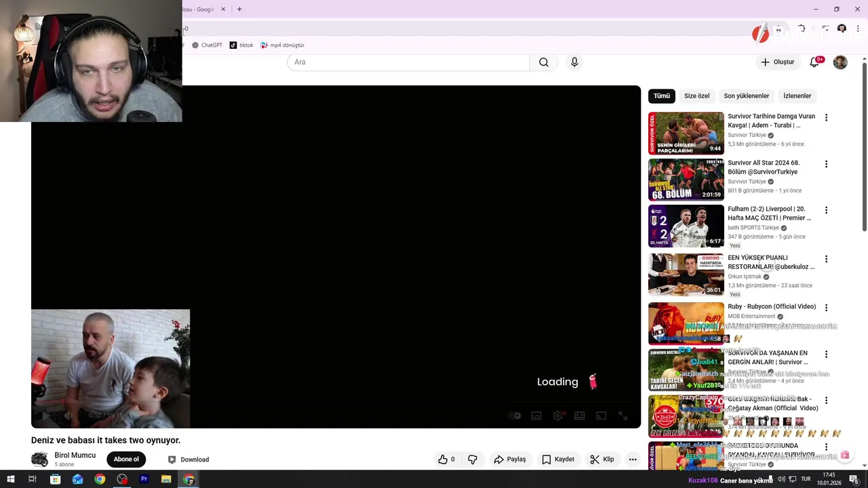Cast the video using the cast icon
Viewport: 868px width, 488px height.
point(601,415)
